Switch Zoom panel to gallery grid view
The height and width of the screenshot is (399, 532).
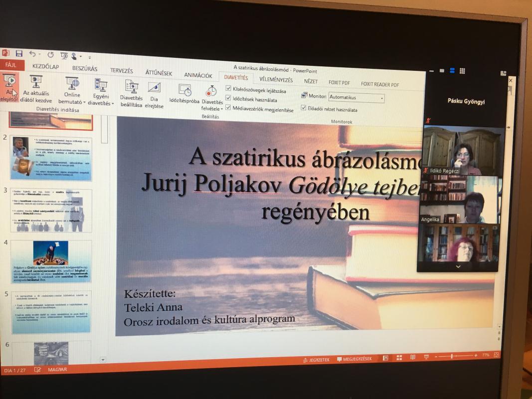[x=462, y=71]
